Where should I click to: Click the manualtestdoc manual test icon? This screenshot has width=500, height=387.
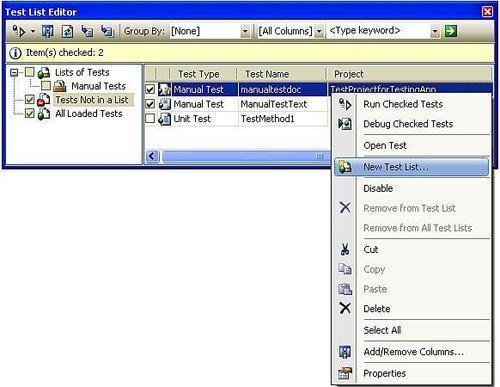coord(164,89)
